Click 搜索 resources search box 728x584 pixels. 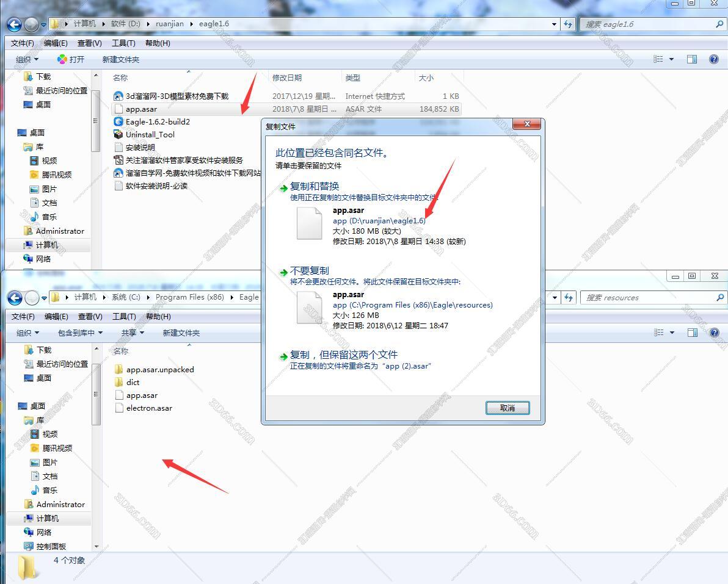(653, 297)
